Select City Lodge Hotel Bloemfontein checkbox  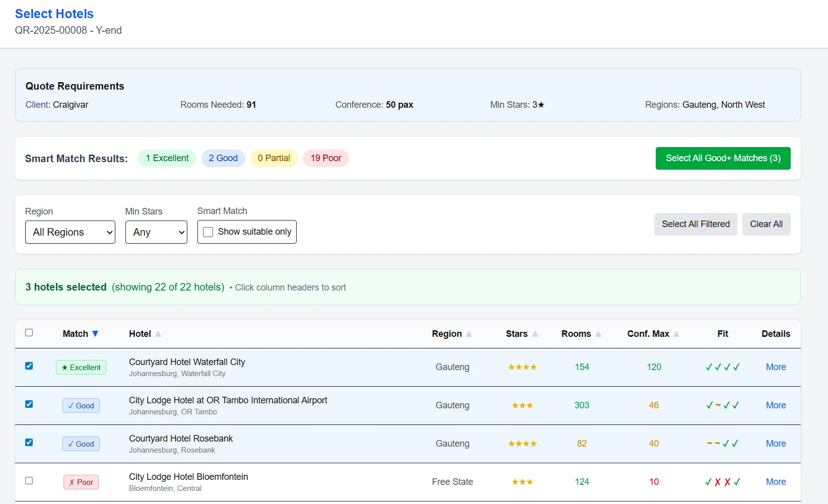pos(29,480)
